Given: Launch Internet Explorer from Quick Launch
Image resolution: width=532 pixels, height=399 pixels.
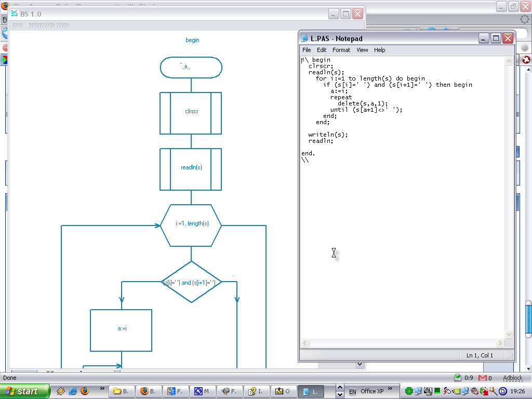Looking at the screenshot, I should click(73, 391).
